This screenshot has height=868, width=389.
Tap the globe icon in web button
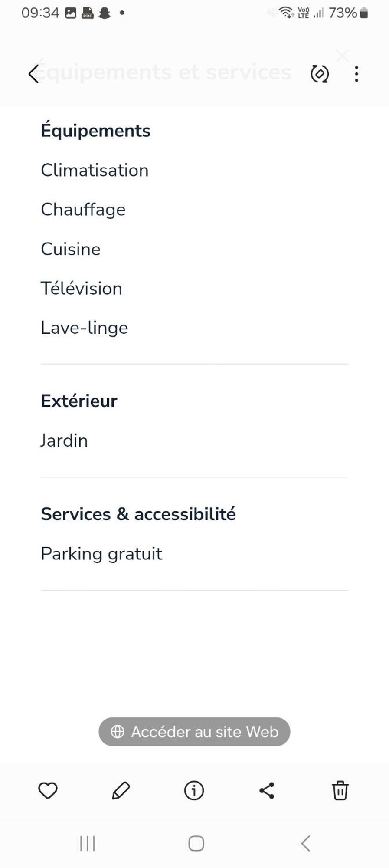tap(118, 732)
